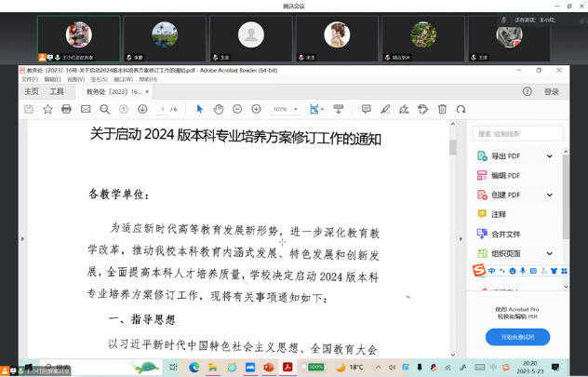Viewport: 588px width, 377px height.
Task: Click the 登录 sign-in link
Action: pos(552,92)
